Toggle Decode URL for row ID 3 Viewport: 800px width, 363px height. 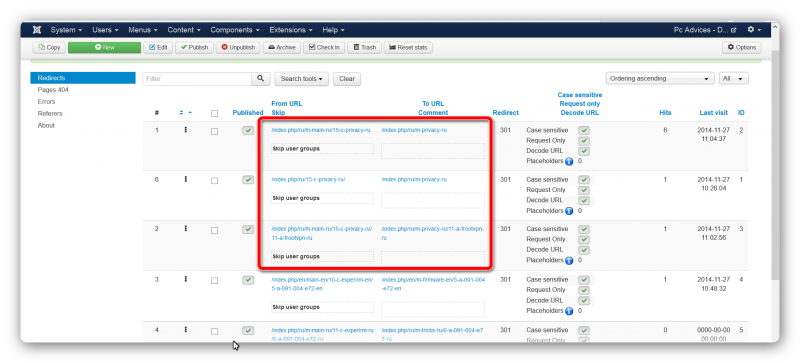coord(584,250)
